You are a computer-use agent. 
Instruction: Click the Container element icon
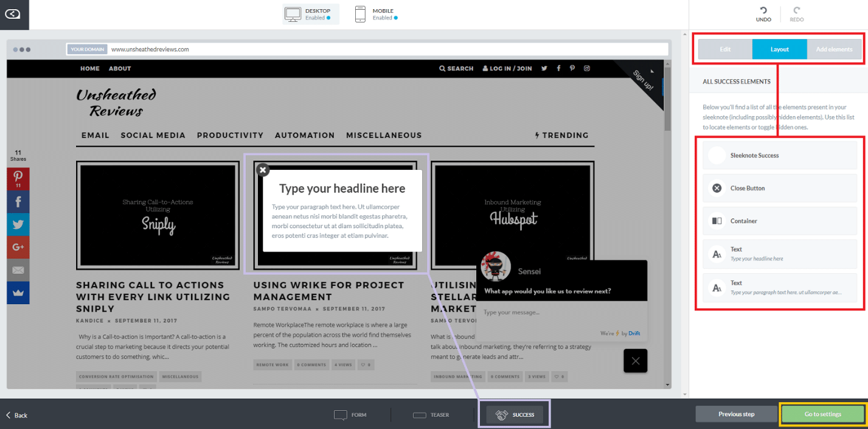717,221
